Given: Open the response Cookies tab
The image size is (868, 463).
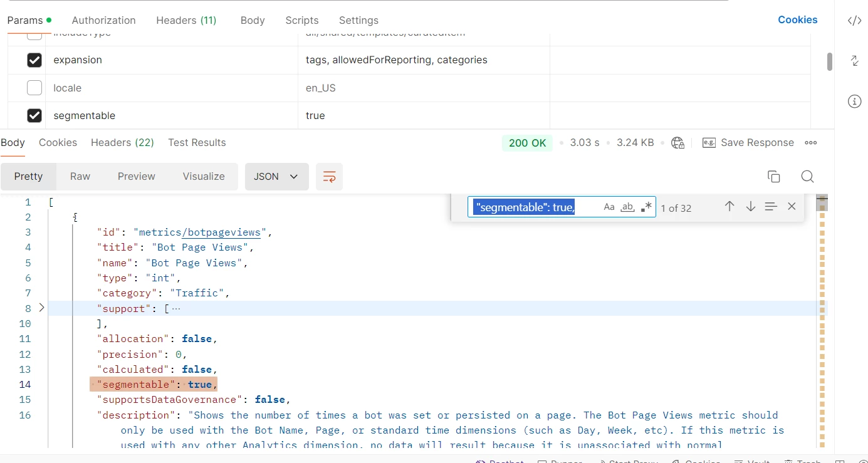Looking at the screenshot, I should click(x=58, y=142).
